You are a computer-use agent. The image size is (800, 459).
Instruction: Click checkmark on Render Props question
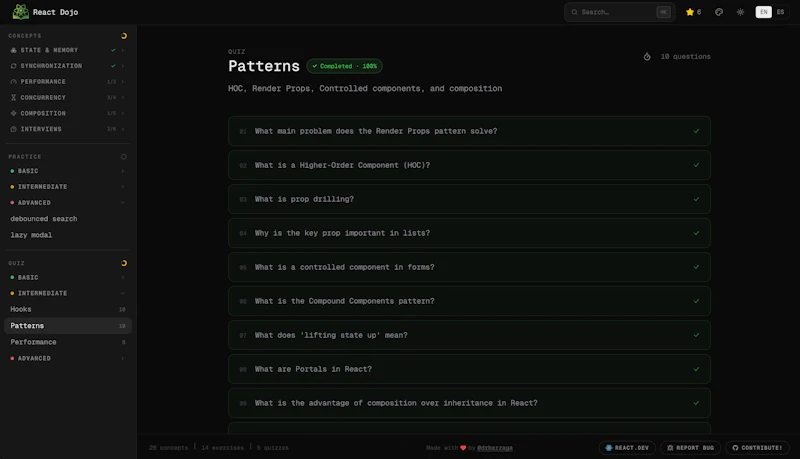[x=696, y=131]
